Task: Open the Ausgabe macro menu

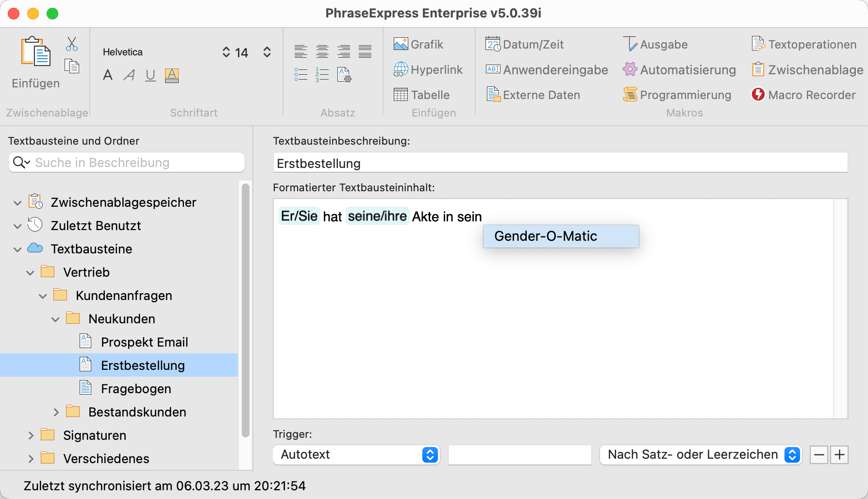Action: (x=655, y=44)
